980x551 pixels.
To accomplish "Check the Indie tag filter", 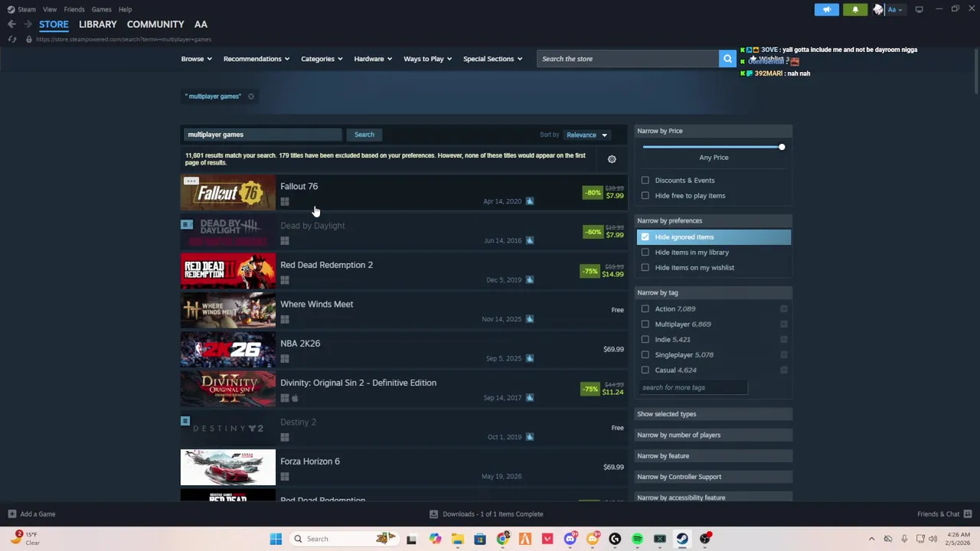I will point(645,340).
